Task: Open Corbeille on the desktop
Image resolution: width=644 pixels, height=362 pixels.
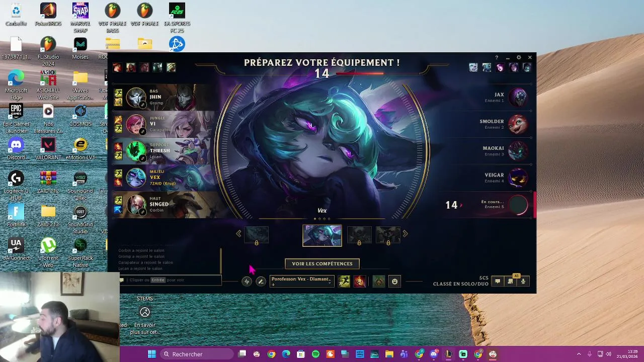Action: (16, 15)
